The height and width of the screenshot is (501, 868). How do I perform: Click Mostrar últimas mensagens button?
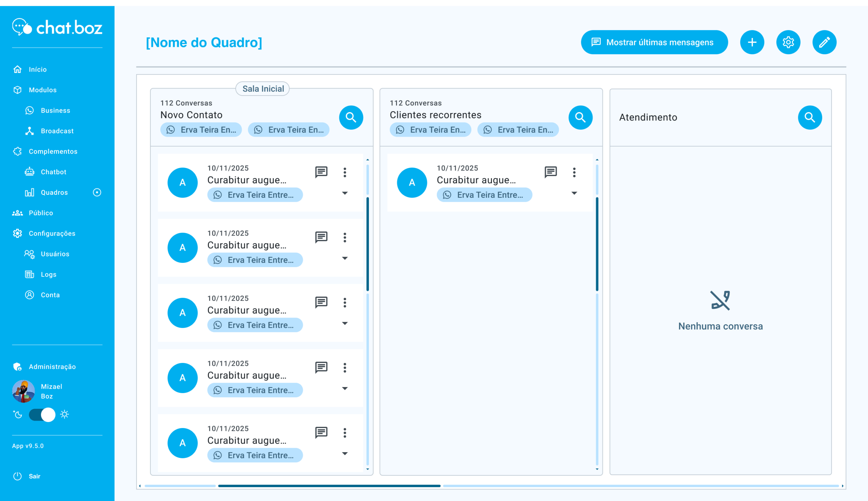pos(654,42)
